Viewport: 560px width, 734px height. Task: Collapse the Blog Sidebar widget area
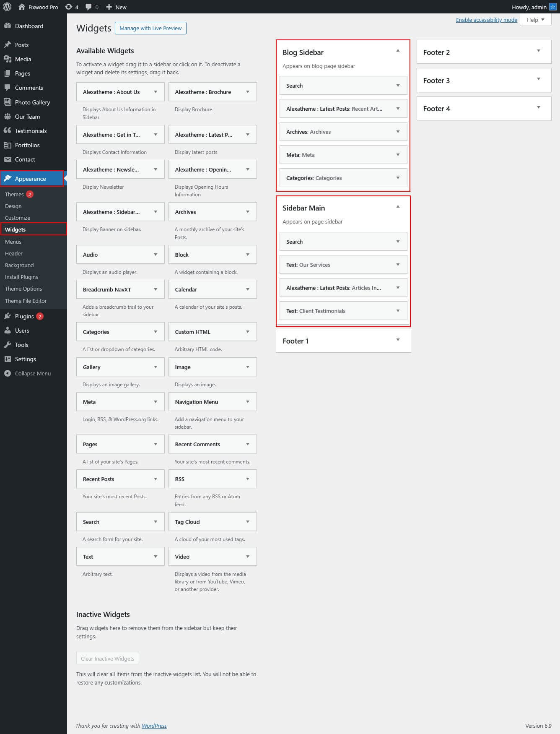(398, 51)
